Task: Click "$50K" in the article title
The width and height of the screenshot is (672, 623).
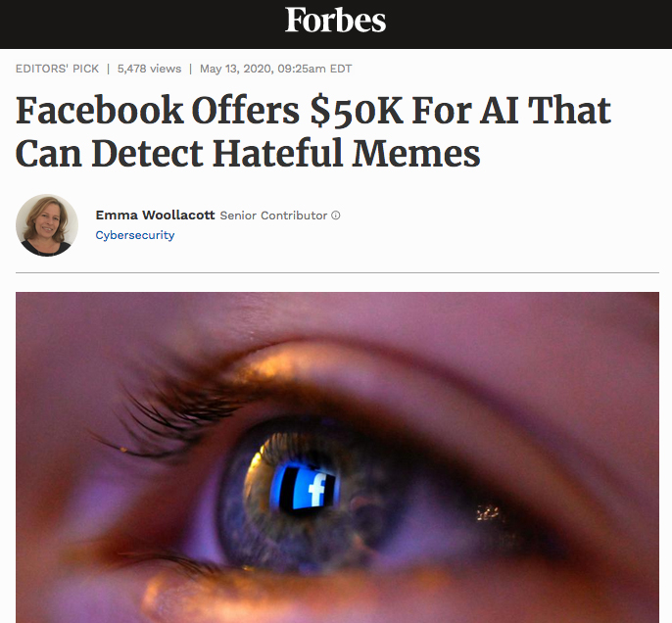Action: click(357, 112)
